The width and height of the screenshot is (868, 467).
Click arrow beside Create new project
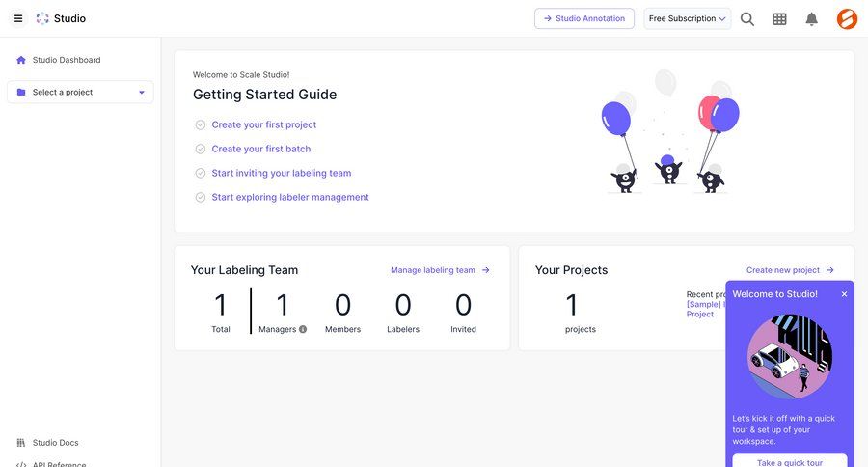click(829, 270)
